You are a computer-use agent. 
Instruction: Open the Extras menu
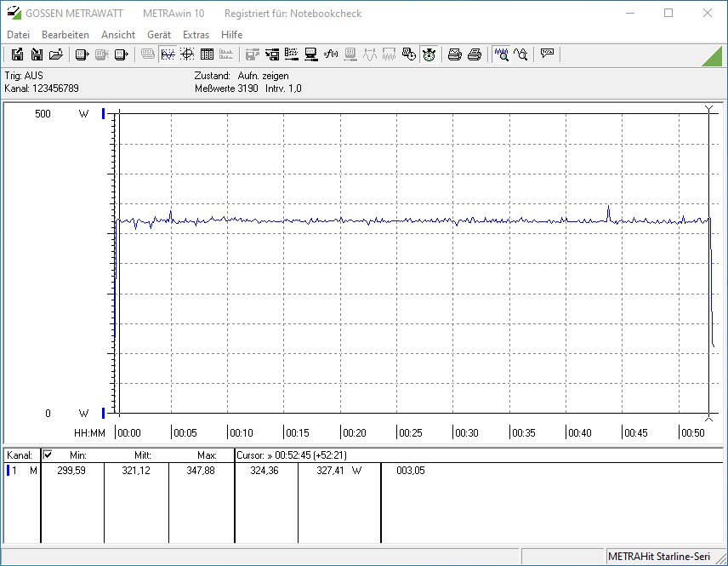point(196,35)
